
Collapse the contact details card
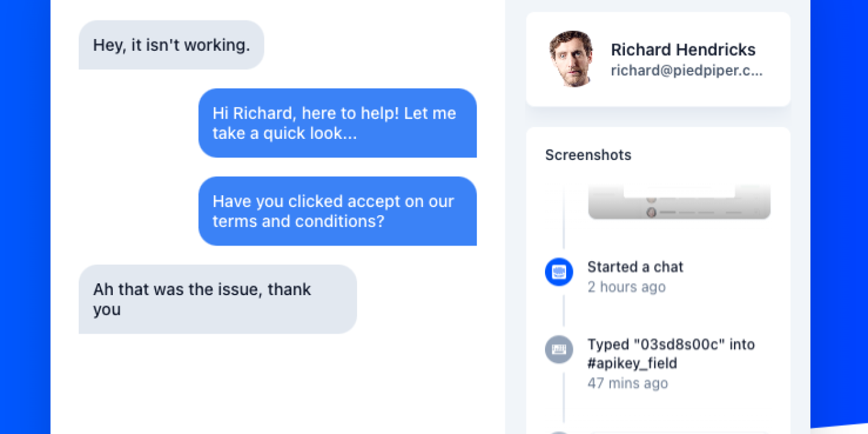click(x=658, y=59)
